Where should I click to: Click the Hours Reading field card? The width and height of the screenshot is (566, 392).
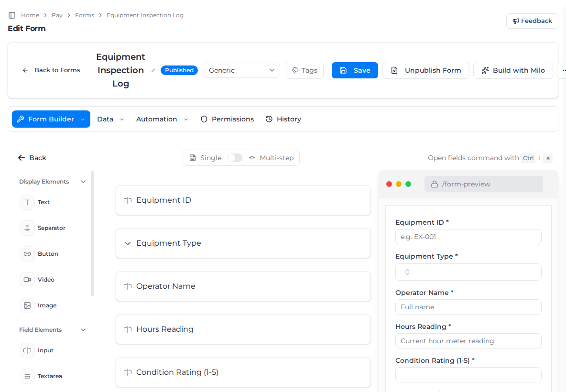(243, 329)
